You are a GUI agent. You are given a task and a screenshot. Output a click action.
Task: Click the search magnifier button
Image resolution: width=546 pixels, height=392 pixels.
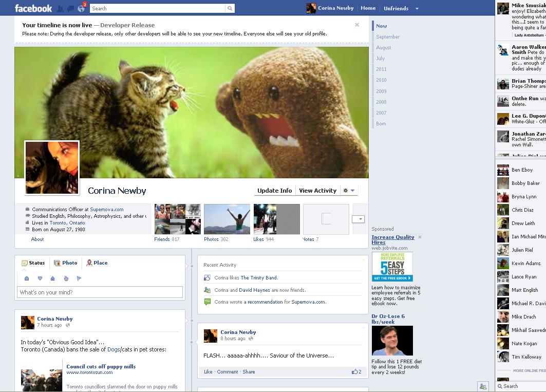[230, 8]
